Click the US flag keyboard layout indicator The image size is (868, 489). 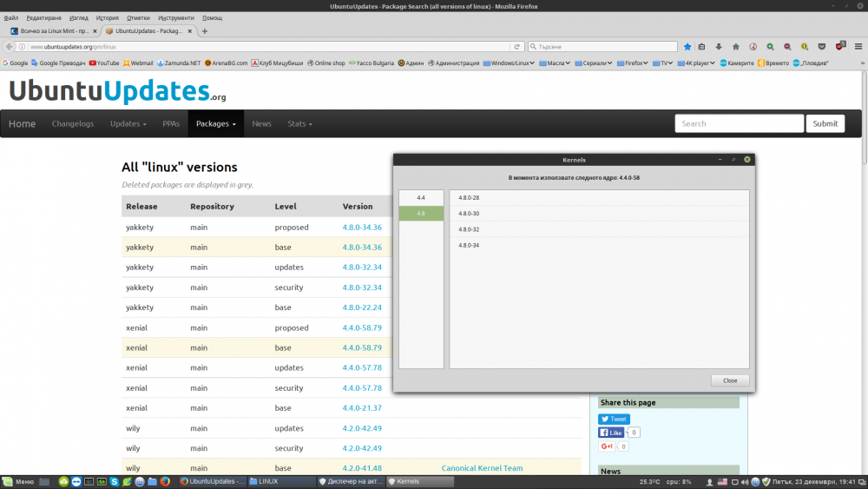(x=722, y=482)
